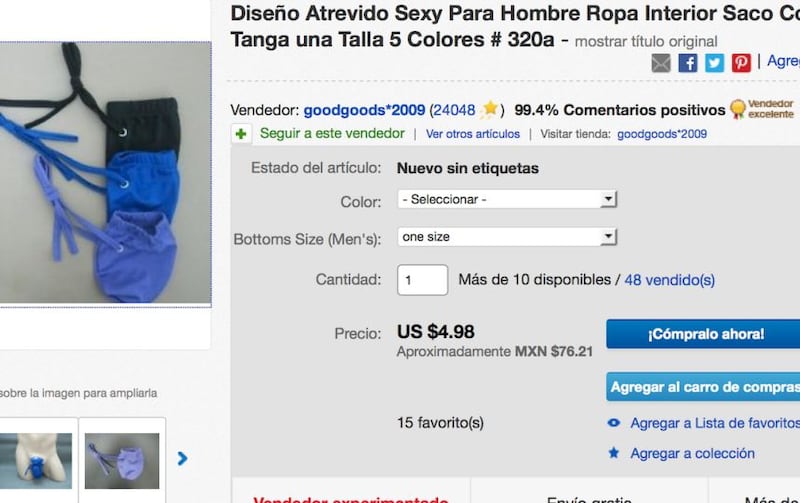The image size is (800, 503).
Task: Open seller profile goodgoods*2009
Action: click(364, 110)
